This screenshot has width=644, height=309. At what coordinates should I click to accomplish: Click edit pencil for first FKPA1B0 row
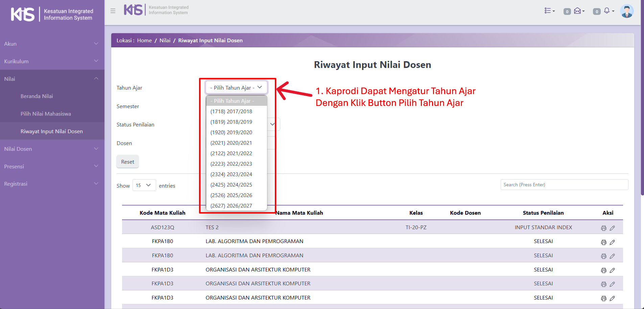click(x=612, y=242)
